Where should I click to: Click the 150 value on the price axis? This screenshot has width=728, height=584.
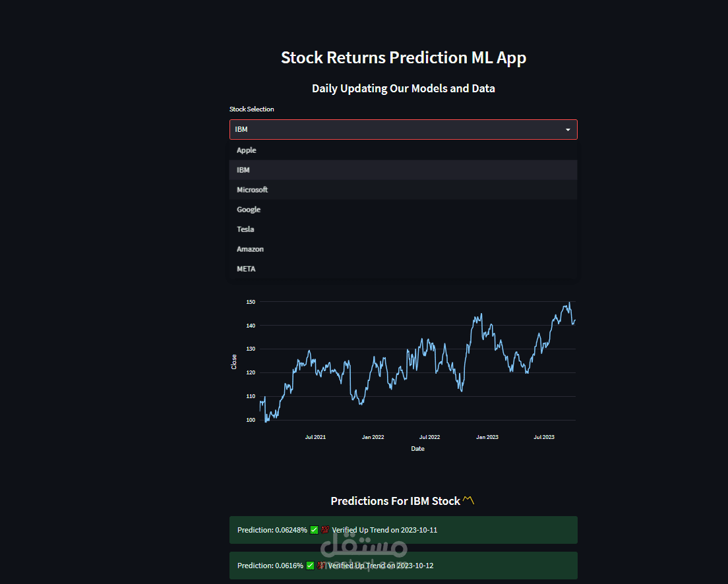coord(251,302)
